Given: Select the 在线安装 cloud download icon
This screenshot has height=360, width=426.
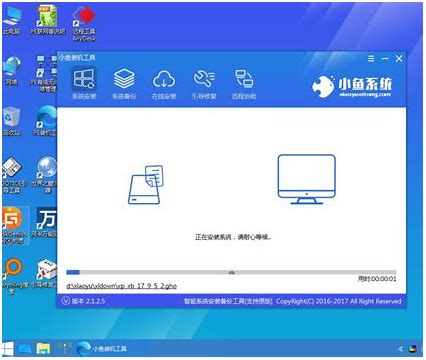Looking at the screenshot, I should 164,83.
